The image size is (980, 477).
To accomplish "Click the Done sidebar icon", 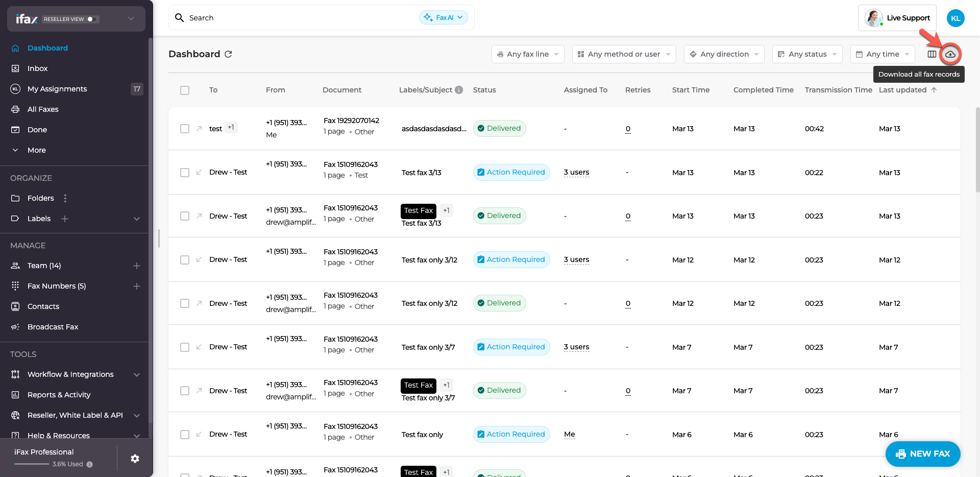I will [x=15, y=130].
